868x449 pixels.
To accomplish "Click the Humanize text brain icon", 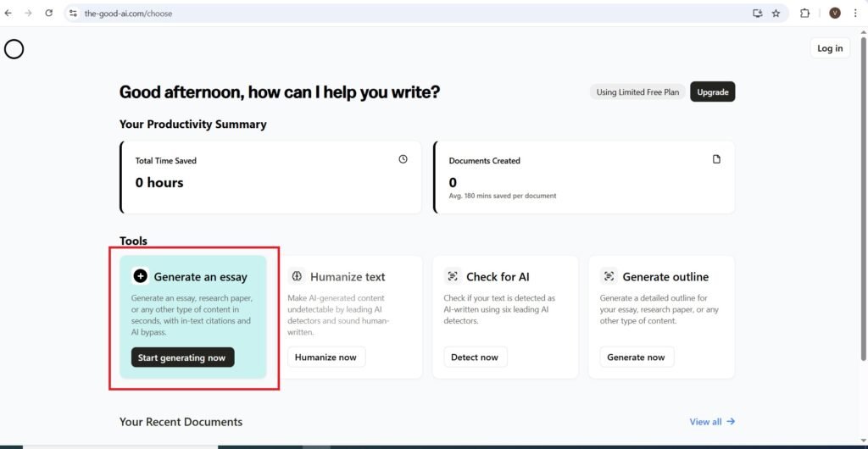I will point(297,276).
